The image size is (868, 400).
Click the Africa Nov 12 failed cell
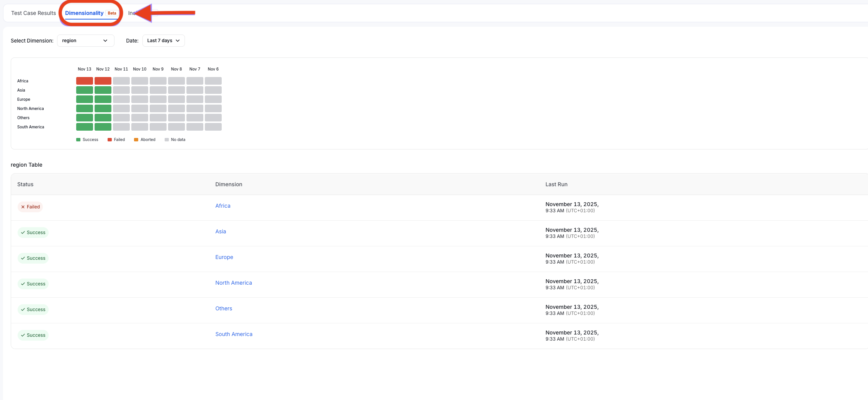click(x=103, y=81)
